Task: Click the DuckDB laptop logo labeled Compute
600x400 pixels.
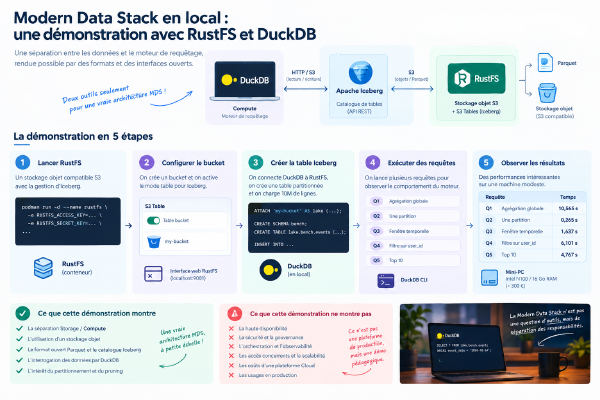Action: click(245, 80)
